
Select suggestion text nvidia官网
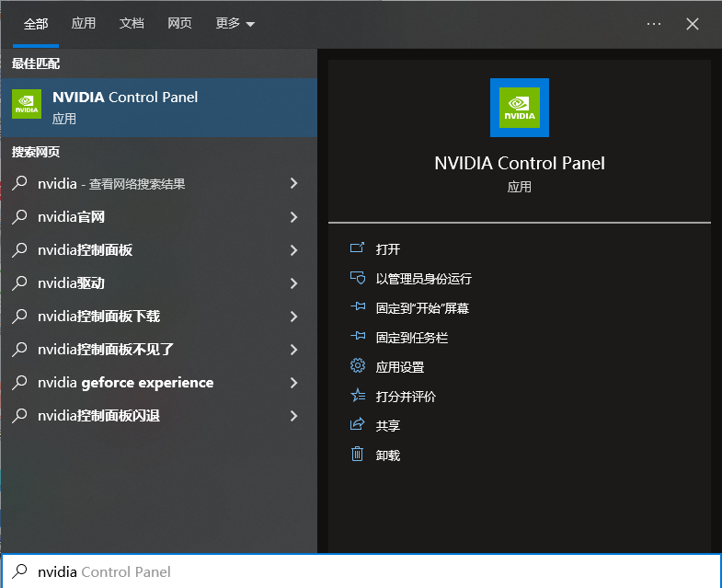tap(72, 216)
